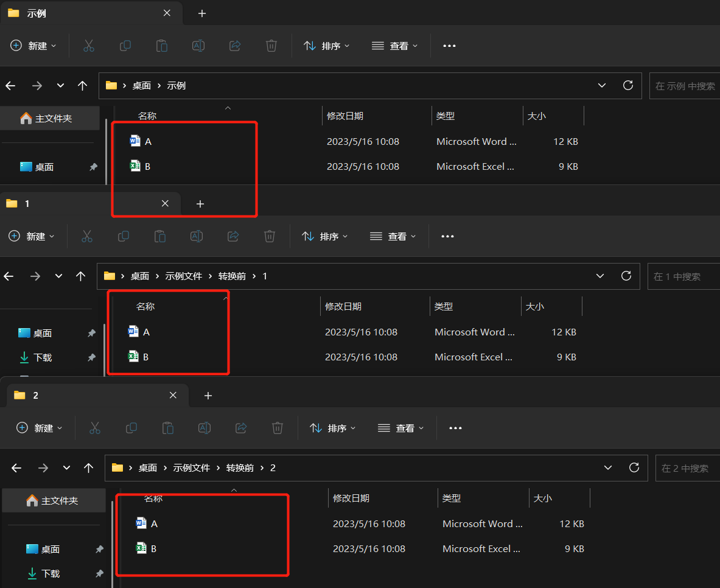Select 主文件夹 in the 示例 window sidebar
Viewport: 720px width, 588px height.
pyautogui.click(x=54, y=118)
